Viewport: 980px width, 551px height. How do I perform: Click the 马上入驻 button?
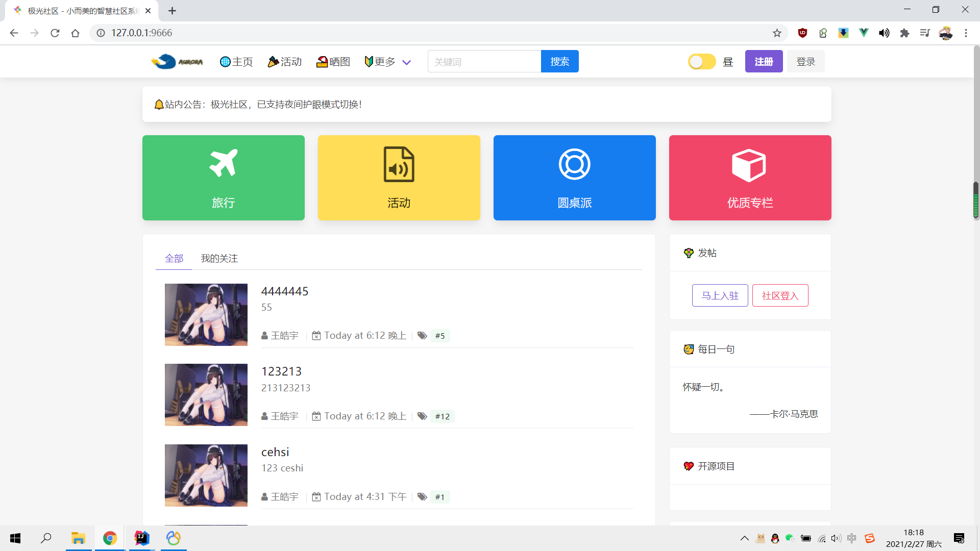click(x=720, y=295)
